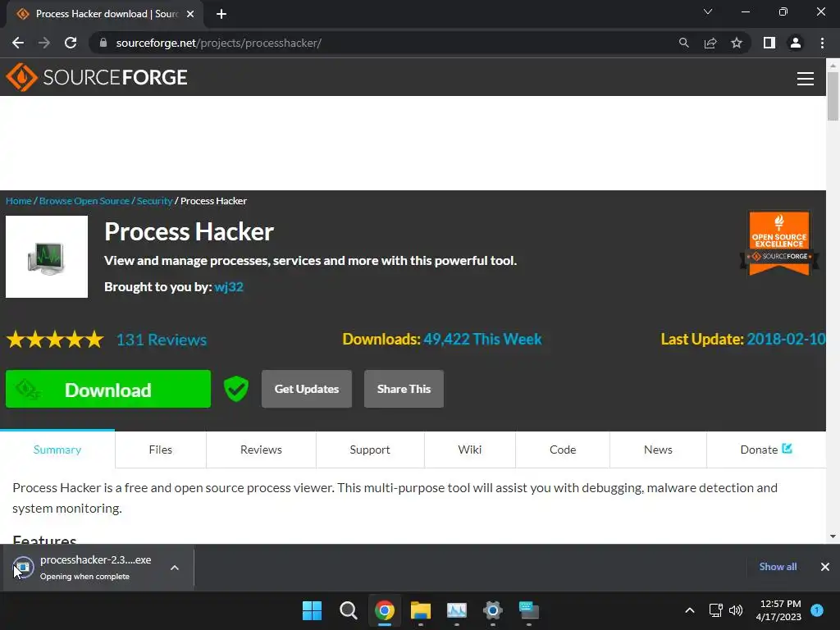This screenshot has width=840, height=630.
Task: Bookmark this page with star icon
Action: pos(737,43)
